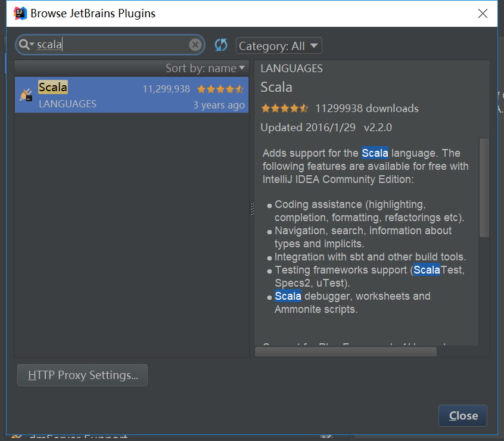Click the IntelliJ logo in the title bar
This screenshot has height=441, width=504.
coord(20,13)
